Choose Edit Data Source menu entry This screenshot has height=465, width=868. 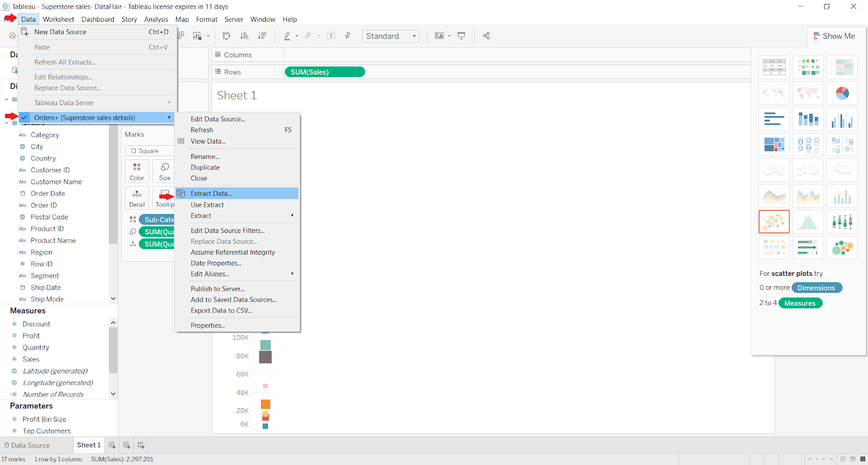(218, 119)
